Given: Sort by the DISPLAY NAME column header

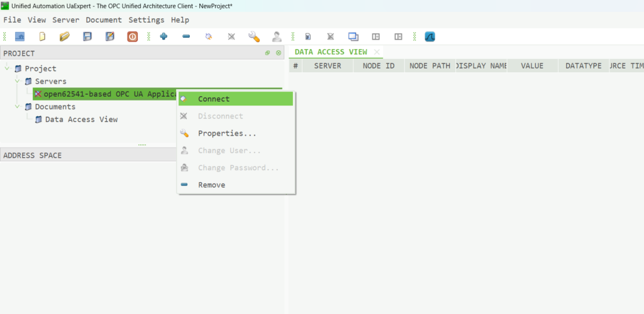Looking at the screenshot, I should coord(481,65).
